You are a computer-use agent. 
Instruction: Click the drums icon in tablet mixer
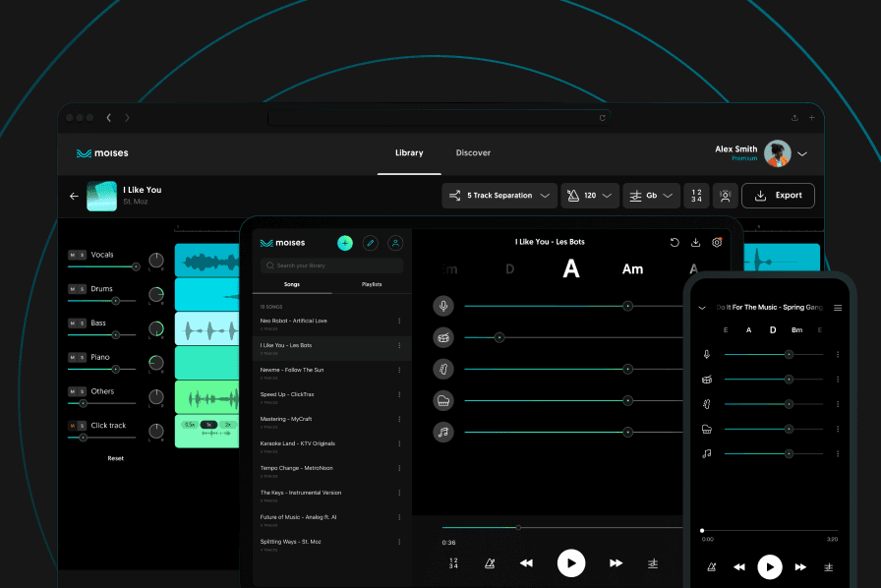[x=443, y=337]
